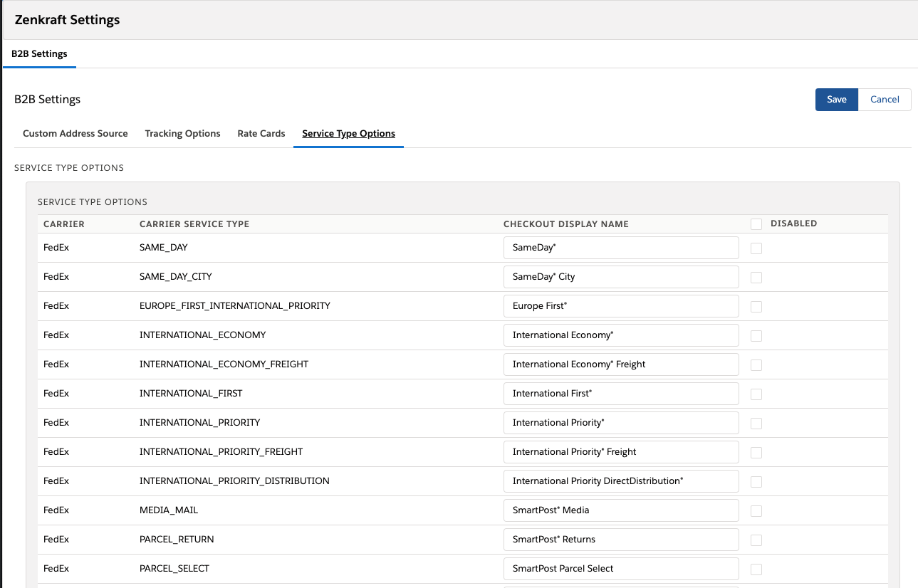Viewport: 918px width, 588px height.
Task: Select the Service Type Options tab
Action: point(348,133)
